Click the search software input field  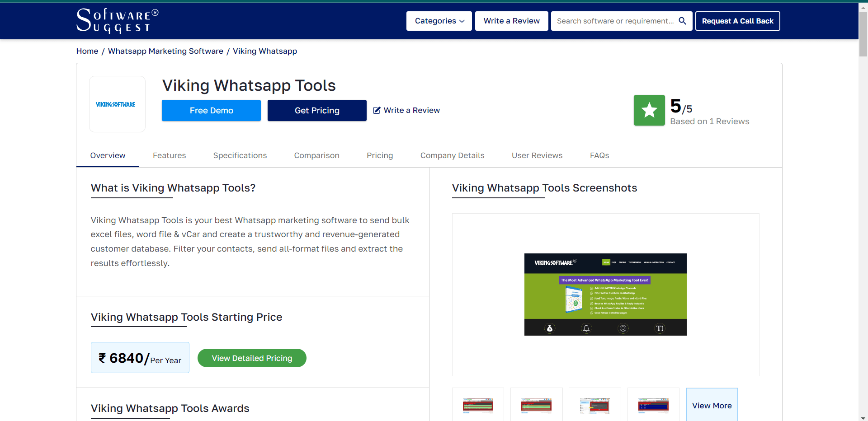(x=615, y=21)
